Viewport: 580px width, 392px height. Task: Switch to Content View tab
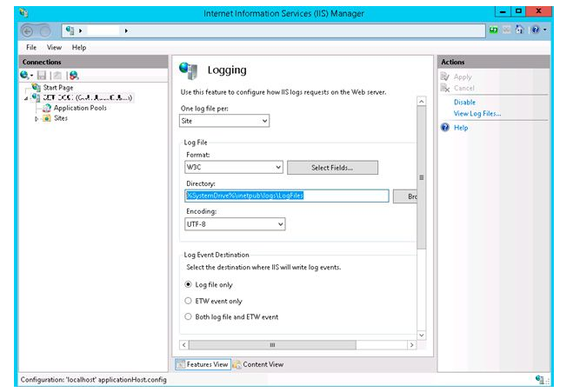tap(258, 364)
